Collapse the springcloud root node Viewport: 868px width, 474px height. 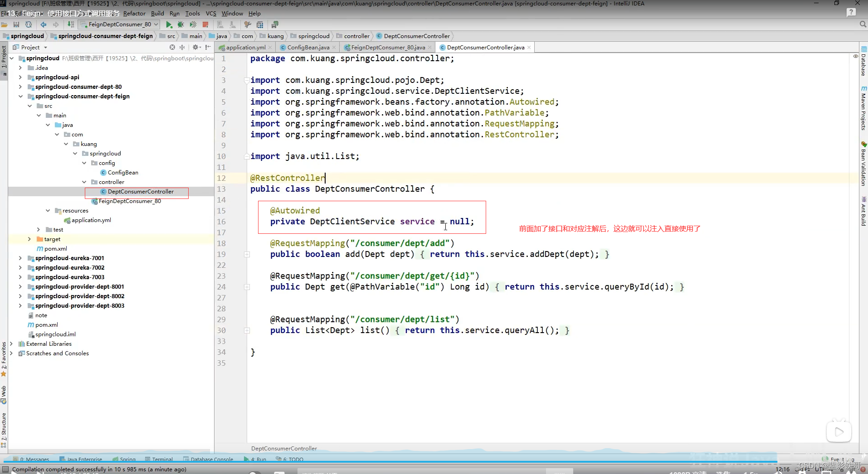pos(12,58)
